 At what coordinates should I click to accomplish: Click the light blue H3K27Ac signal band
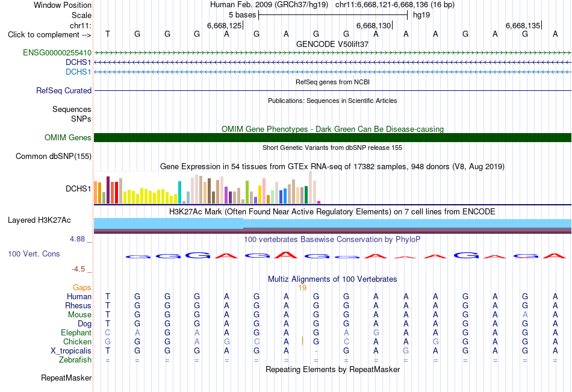click(332, 223)
